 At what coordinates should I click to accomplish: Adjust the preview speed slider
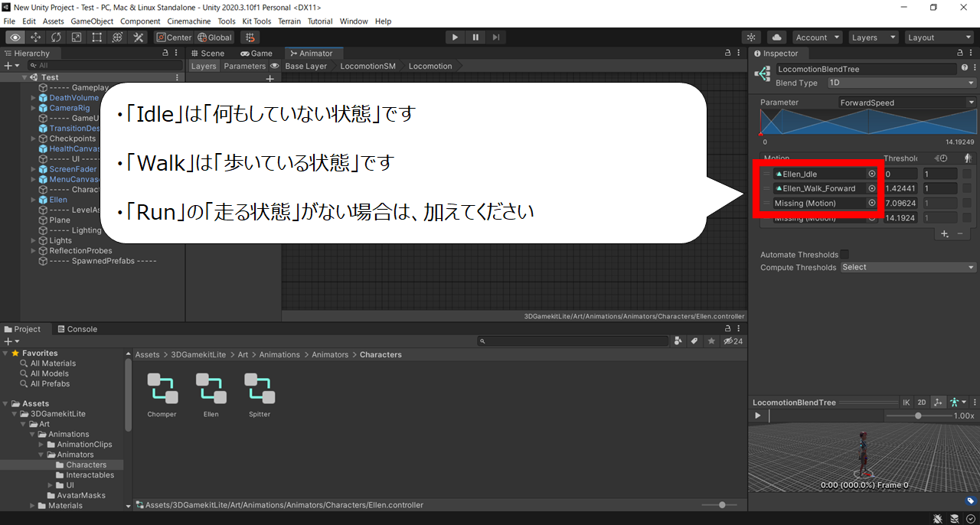coord(918,416)
